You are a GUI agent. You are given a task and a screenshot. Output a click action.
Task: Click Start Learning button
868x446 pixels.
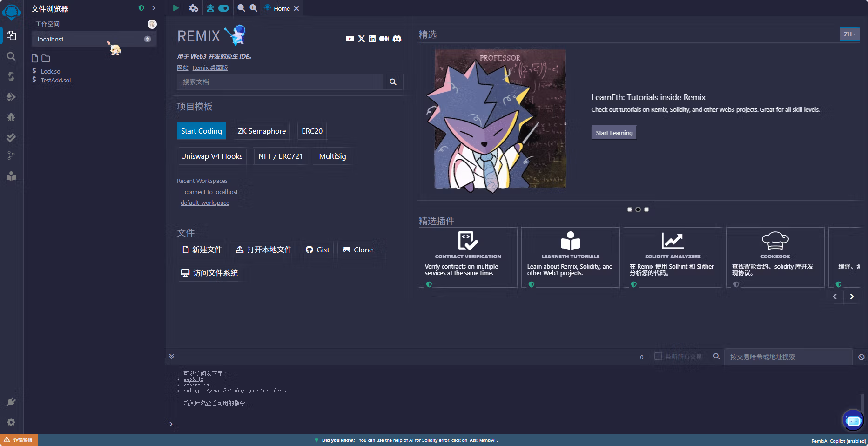(614, 133)
